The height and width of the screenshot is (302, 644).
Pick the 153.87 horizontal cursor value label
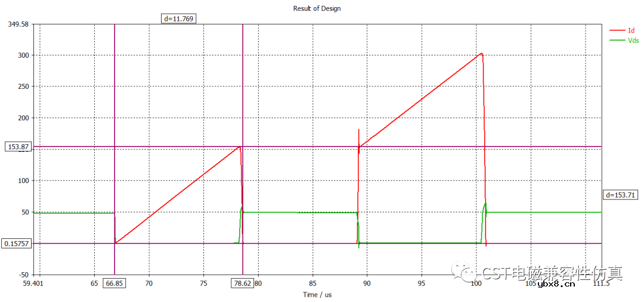17,147
